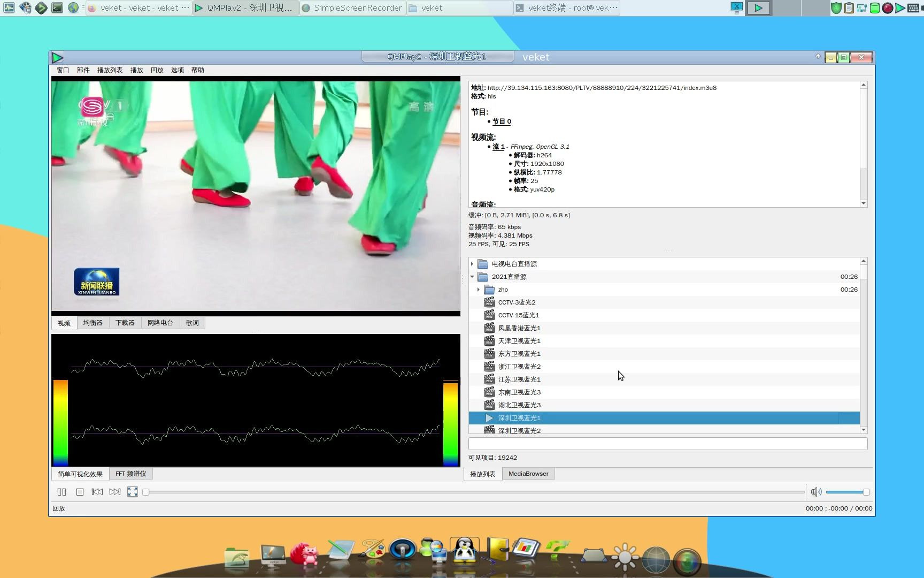Image resolution: width=924 pixels, height=578 pixels.
Task: Select 深圳卫视蓝光2 channel
Action: pos(664,429)
